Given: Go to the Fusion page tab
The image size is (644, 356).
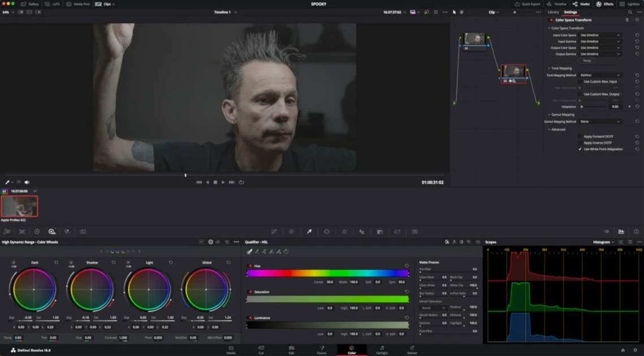Looking at the screenshot, I should pyautogui.click(x=322, y=350).
